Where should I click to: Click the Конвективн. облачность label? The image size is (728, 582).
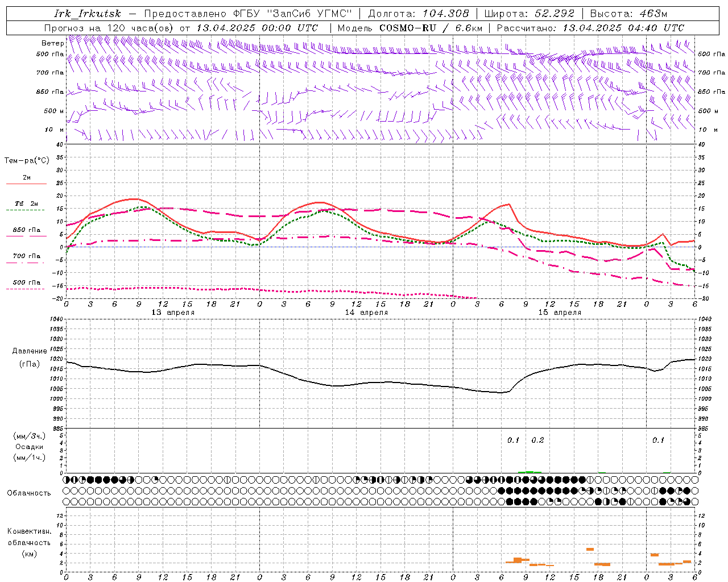coord(29,537)
